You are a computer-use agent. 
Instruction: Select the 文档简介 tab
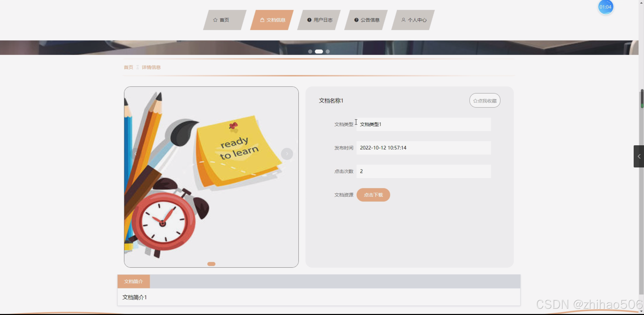pyautogui.click(x=134, y=281)
